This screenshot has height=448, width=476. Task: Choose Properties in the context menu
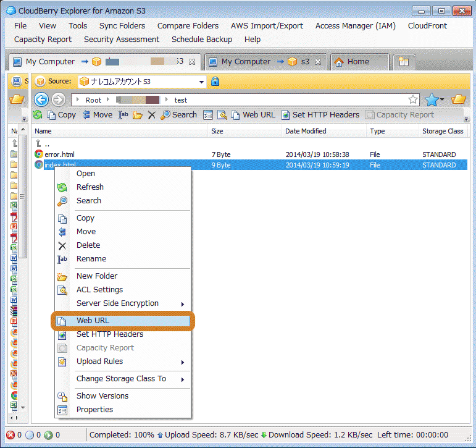[x=123, y=410]
